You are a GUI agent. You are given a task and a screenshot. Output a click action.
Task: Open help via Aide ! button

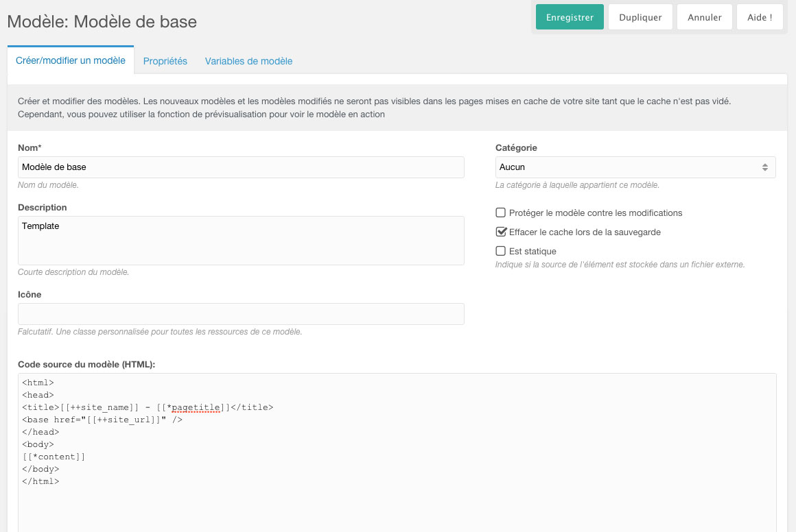(x=760, y=17)
